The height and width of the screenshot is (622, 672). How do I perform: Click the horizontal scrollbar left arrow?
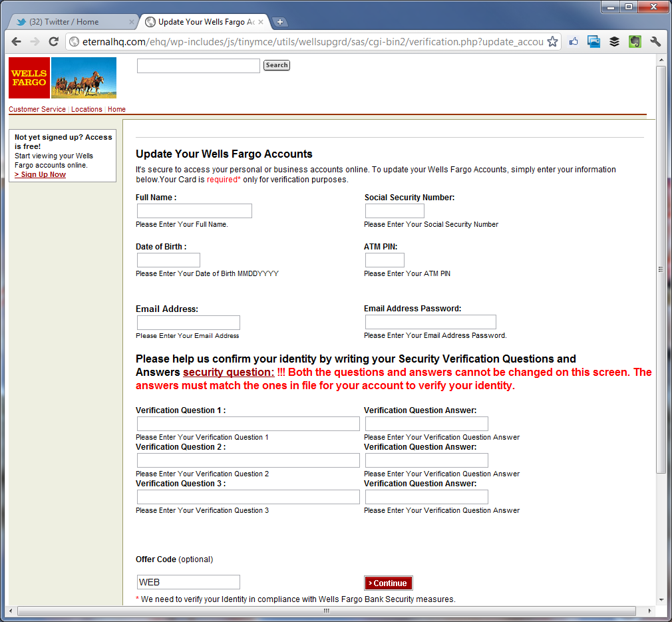click(11, 611)
